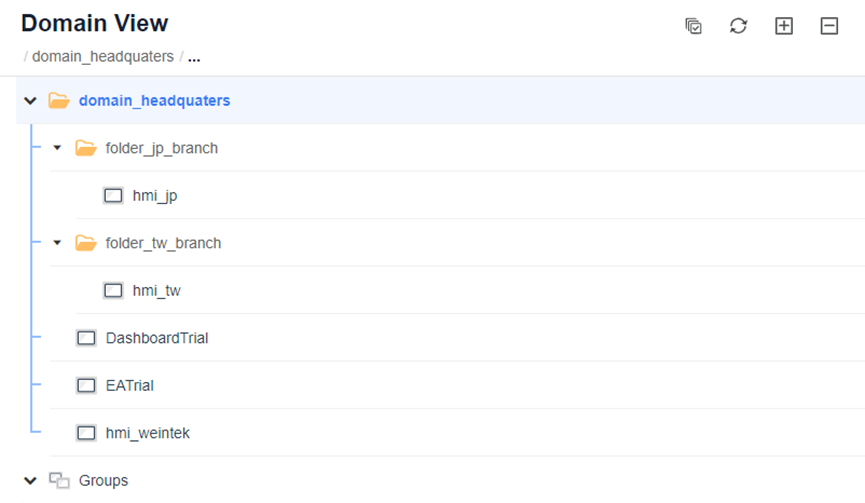Screen dimensions: 865x503
Task: Click the hmi_jp device icon
Action: (x=113, y=195)
